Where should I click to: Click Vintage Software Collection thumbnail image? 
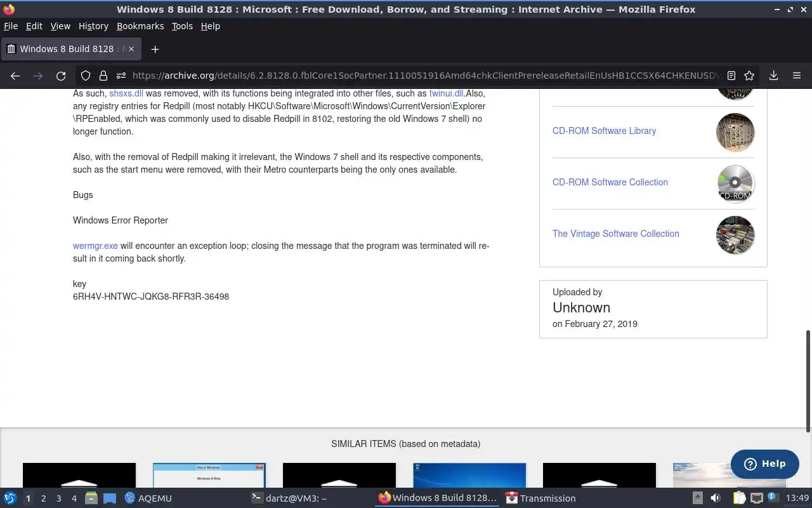pos(735,235)
